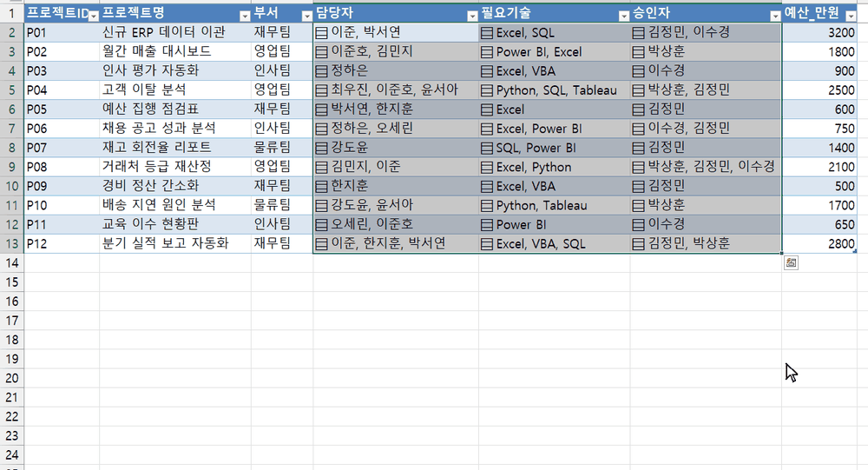Select budget cell 2800
Screen dimensions: 868x470
click(819, 244)
